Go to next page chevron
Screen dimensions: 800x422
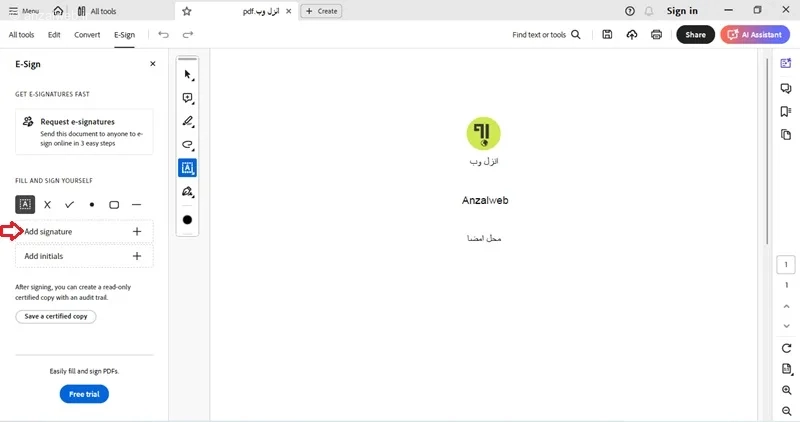[x=786, y=326]
